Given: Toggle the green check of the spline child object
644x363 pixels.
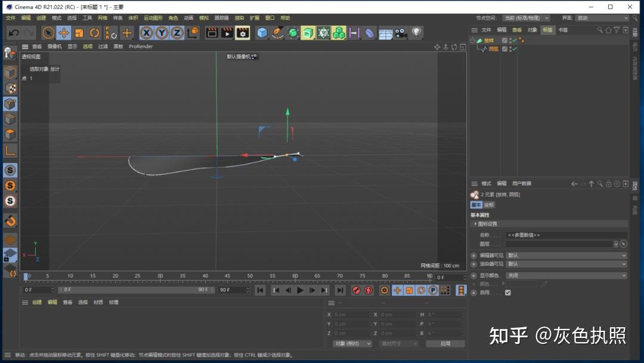Looking at the screenshot, I should (515, 49).
